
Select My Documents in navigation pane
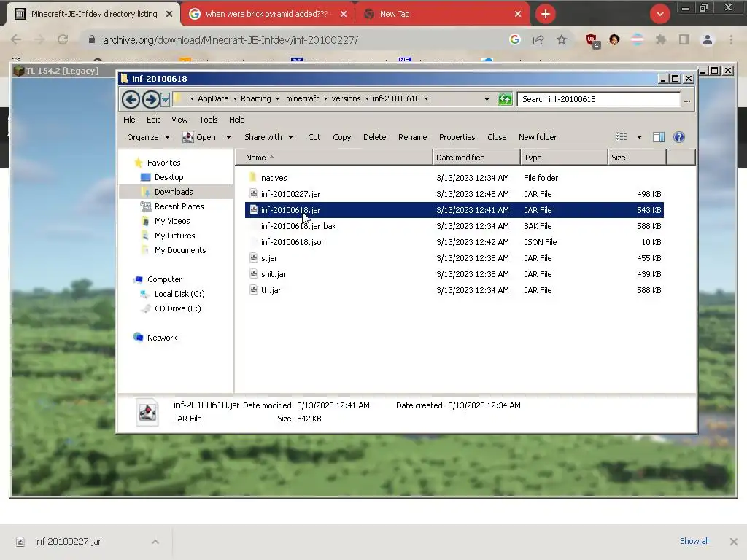click(180, 251)
